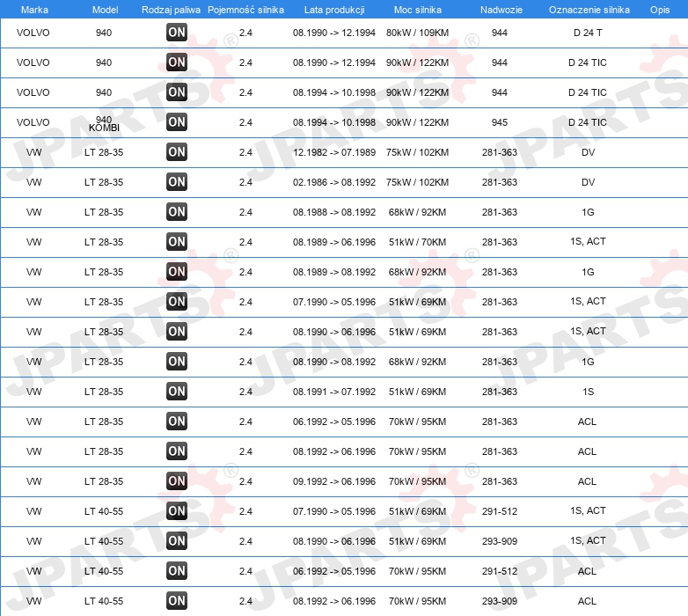Select 281-363 body code in 08.1991 row
The height and width of the screenshot is (616, 688).
coord(500,392)
